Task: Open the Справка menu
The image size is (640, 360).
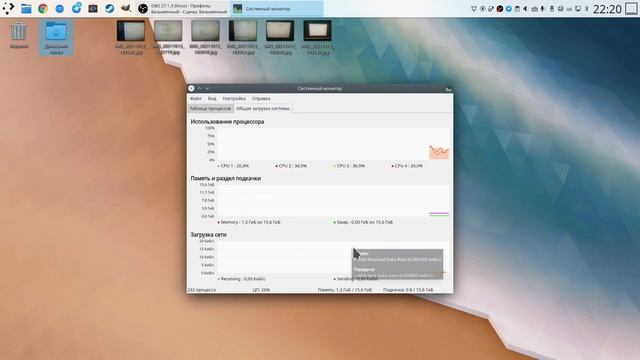Action: click(261, 98)
